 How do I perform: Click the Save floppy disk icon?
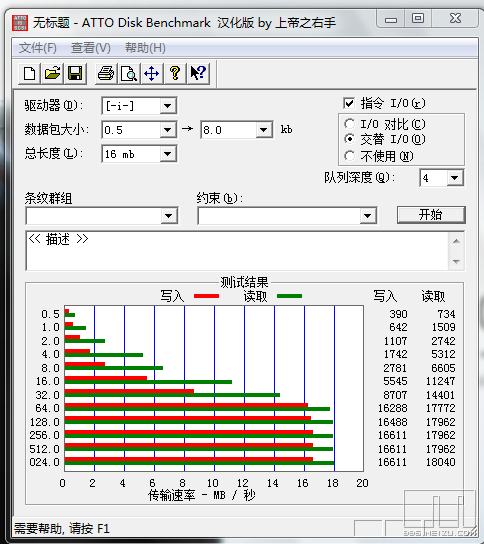(75, 74)
